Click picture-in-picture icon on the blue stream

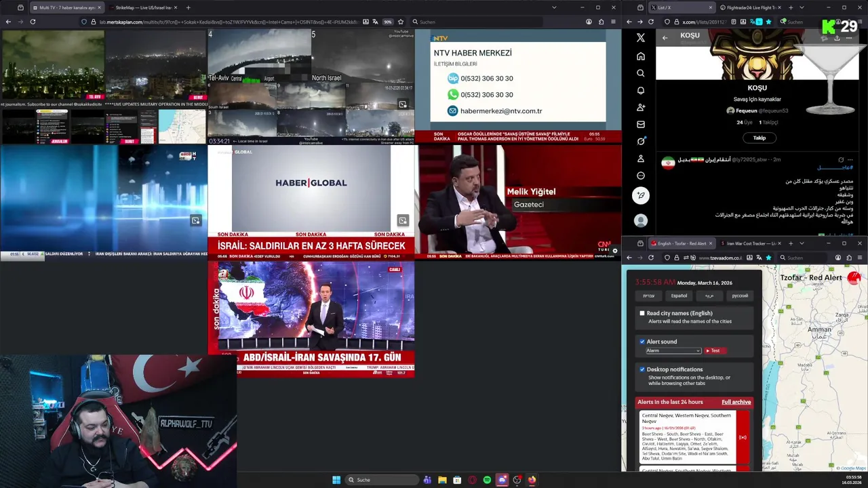point(195,220)
